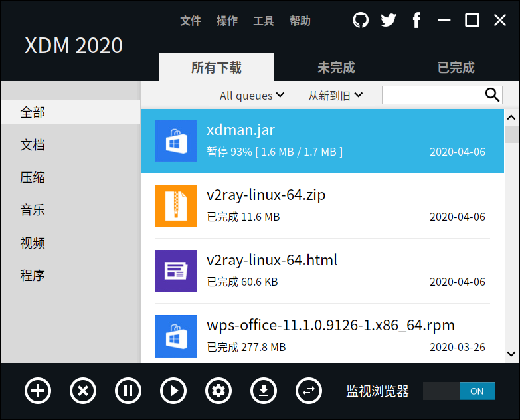Click the download list scrollbar thumb
520x420 pixels.
(511, 134)
